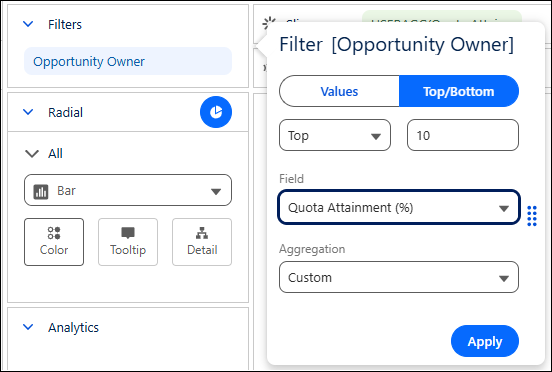Click the Radial section heading
552x372 pixels.
pyautogui.click(x=65, y=112)
